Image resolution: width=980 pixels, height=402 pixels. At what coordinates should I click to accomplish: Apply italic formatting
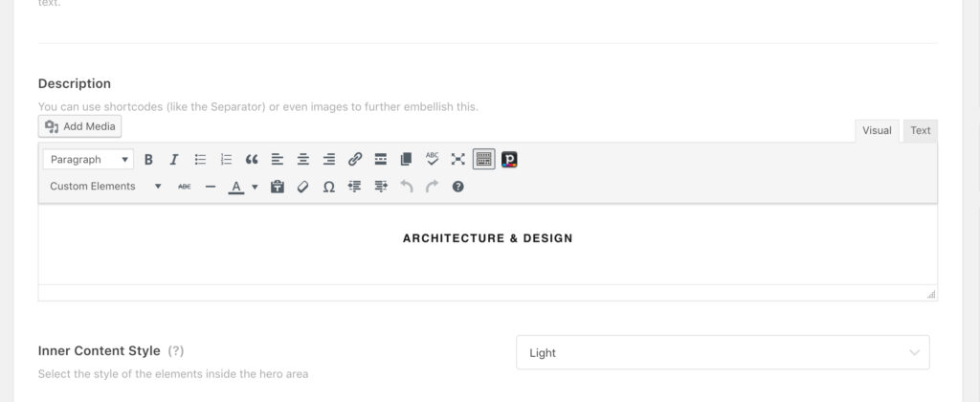click(174, 160)
